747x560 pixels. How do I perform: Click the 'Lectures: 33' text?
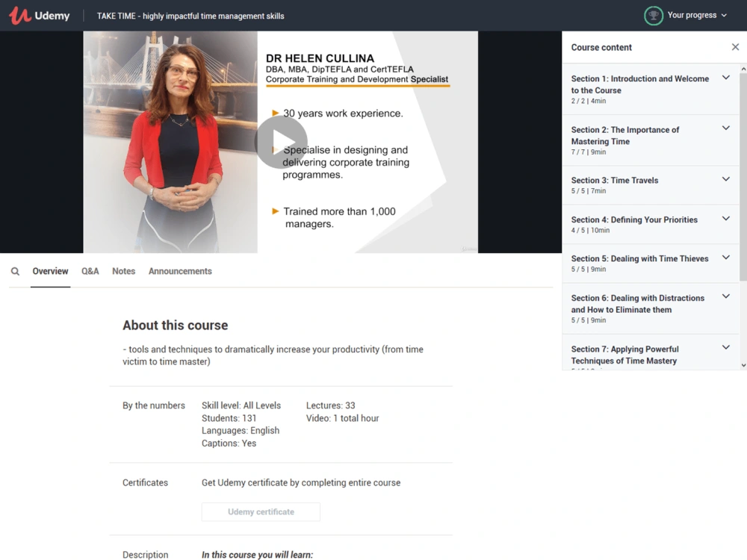tap(330, 405)
